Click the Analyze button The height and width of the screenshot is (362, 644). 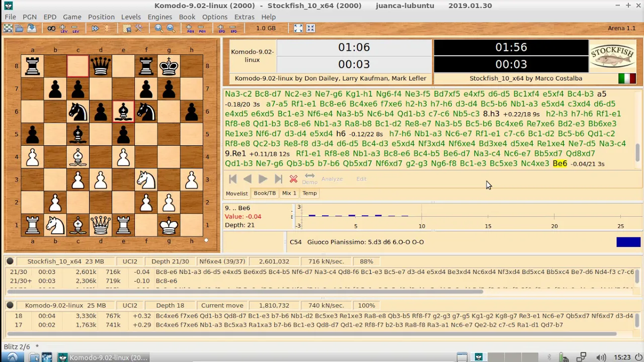[x=332, y=179]
